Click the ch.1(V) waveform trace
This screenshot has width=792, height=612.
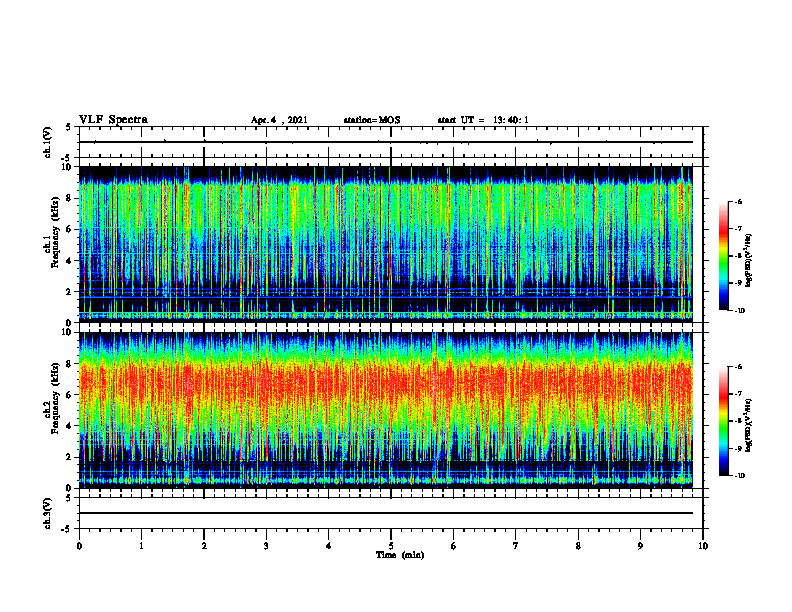click(x=385, y=142)
